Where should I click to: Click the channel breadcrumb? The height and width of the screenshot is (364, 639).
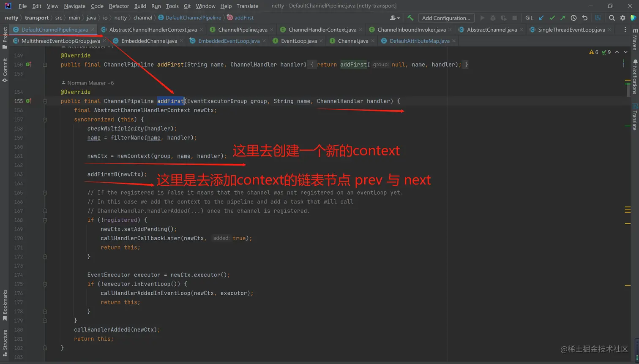point(143,18)
